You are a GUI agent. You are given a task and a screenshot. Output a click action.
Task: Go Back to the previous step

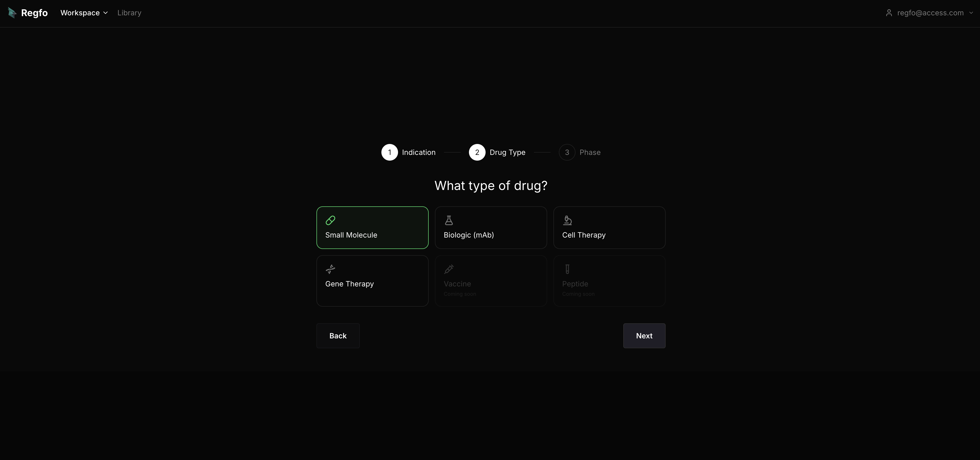[x=338, y=336]
